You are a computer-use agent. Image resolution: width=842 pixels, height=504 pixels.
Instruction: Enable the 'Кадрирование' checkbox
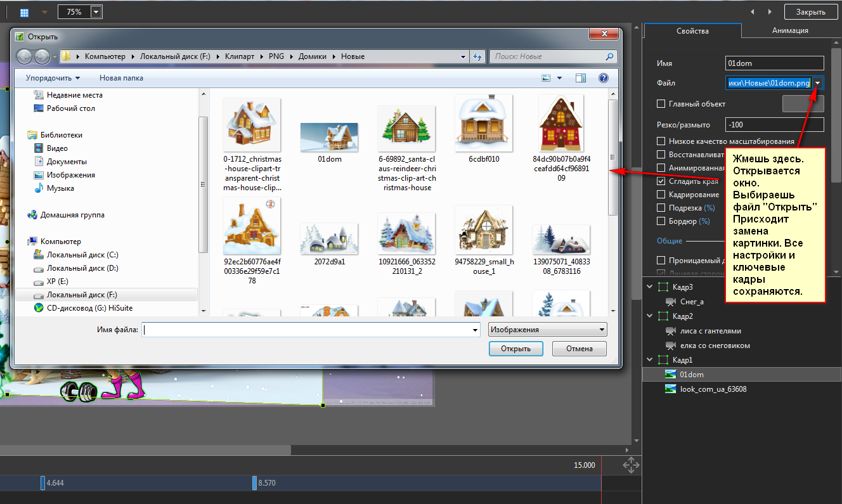661,195
